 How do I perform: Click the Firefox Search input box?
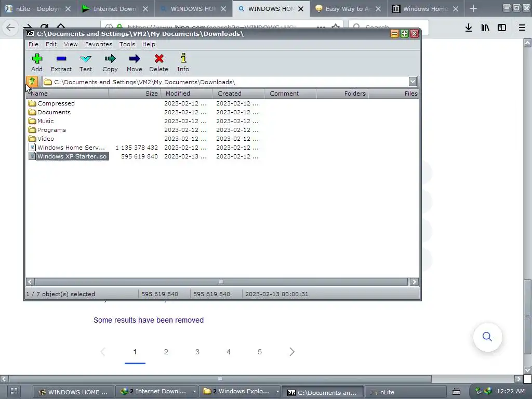[389, 27]
